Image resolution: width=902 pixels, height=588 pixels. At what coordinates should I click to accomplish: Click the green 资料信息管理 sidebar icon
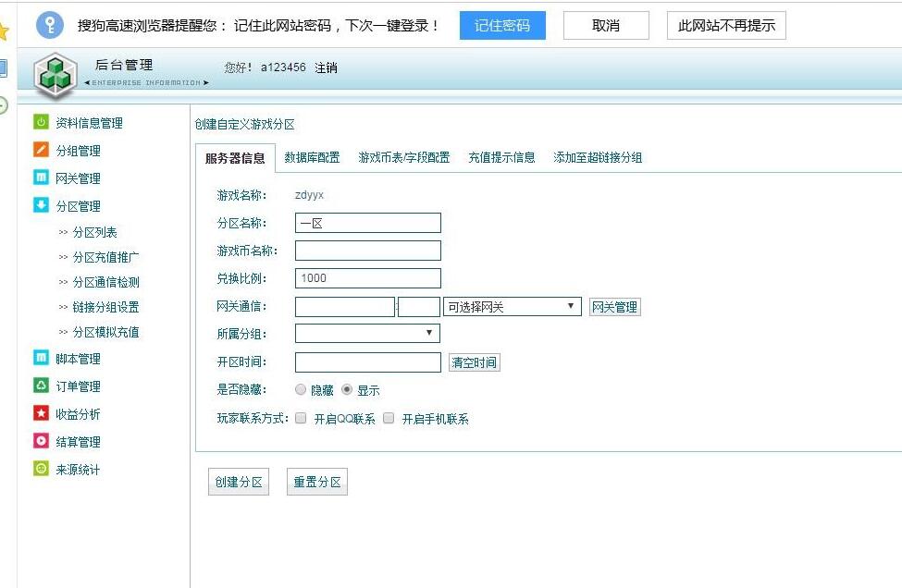(41, 122)
